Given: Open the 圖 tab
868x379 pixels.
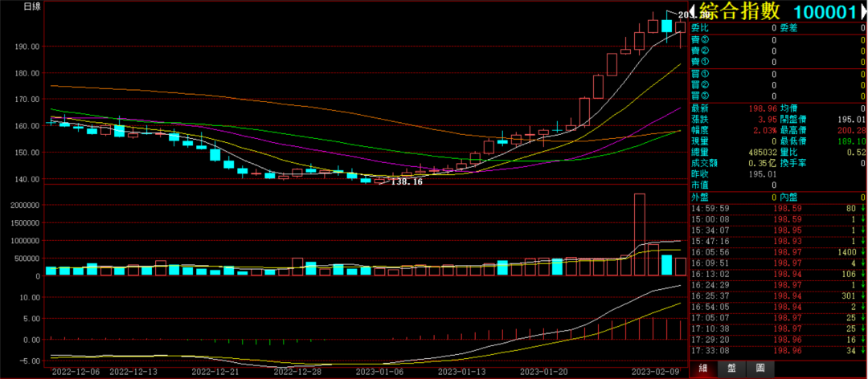Looking at the screenshot, I should point(760,368).
